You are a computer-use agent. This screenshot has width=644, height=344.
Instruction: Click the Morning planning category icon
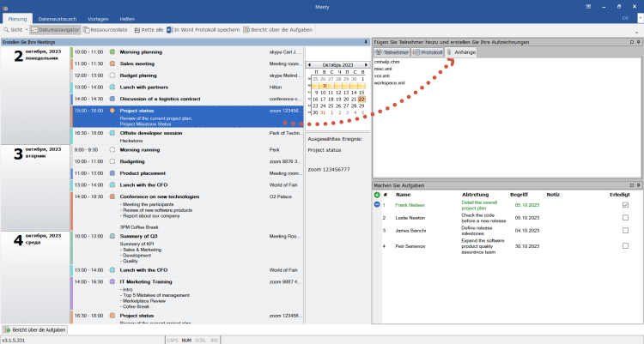[112, 52]
